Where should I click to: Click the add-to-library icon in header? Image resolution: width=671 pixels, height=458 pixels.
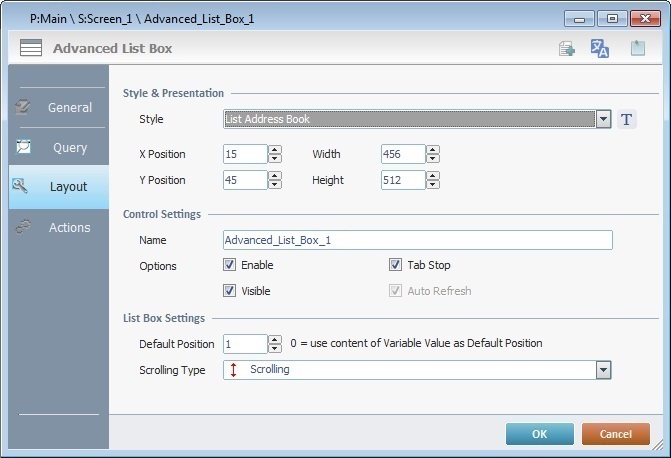tap(567, 48)
